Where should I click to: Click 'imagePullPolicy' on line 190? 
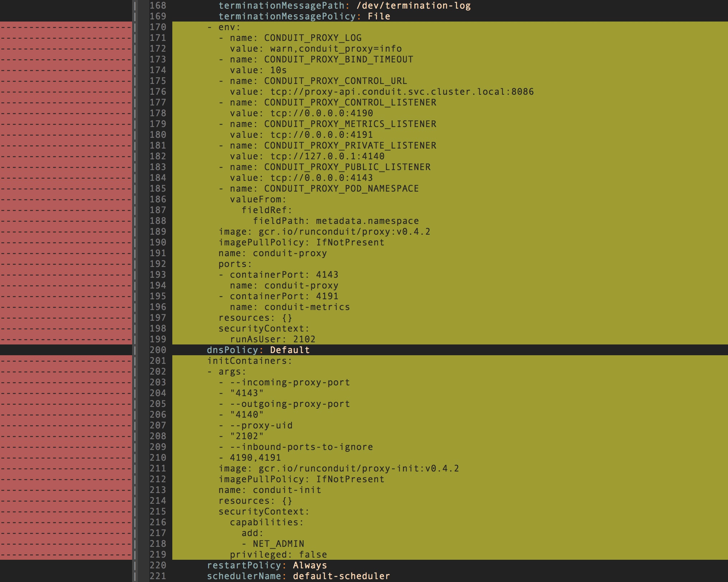tap(261, 243)
